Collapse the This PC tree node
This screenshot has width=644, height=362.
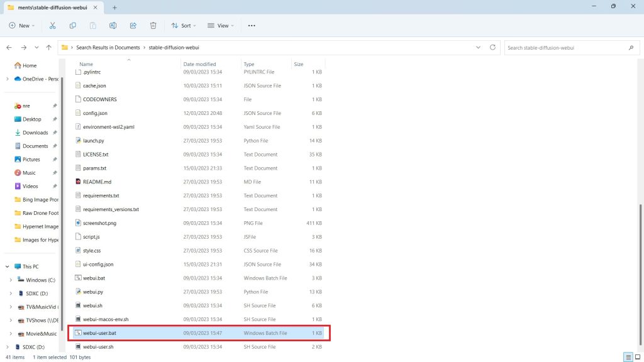7,266
